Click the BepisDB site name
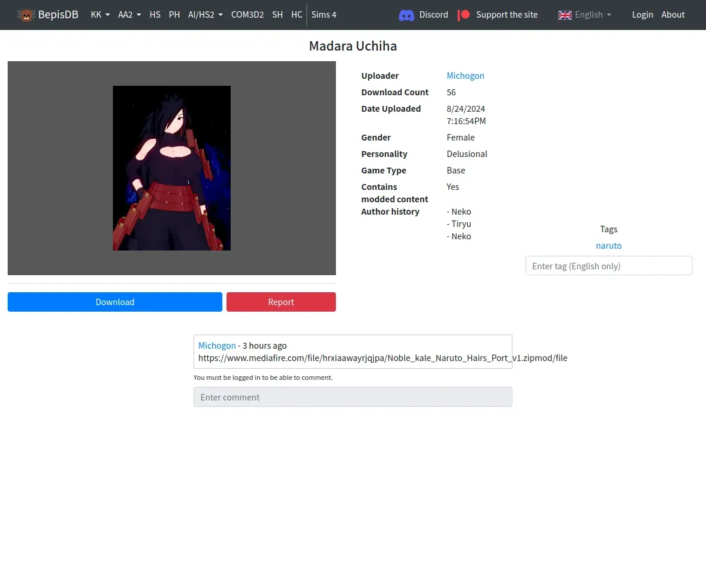 58,15
